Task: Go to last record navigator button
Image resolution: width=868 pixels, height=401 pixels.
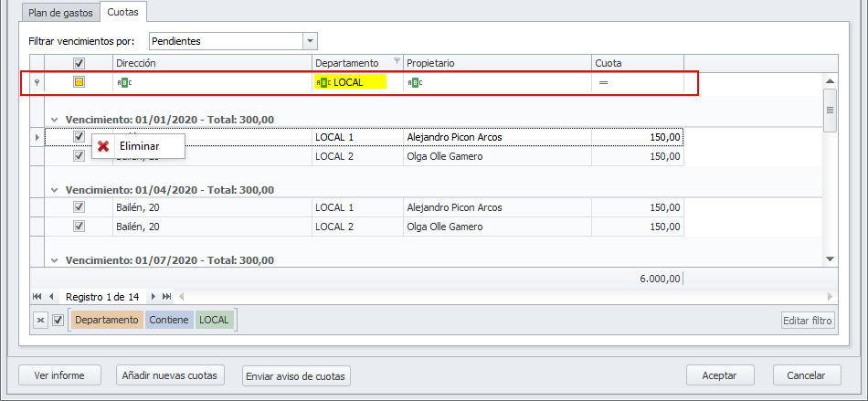Action: tap(166, 297)
